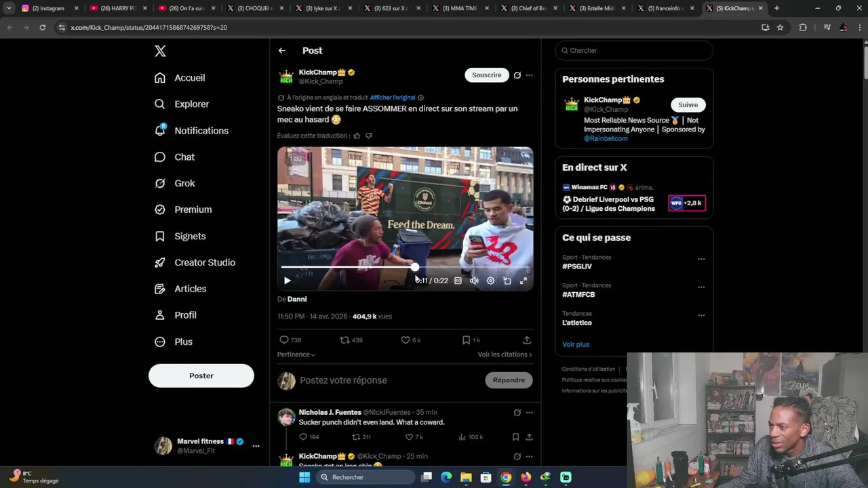Click taskbar Rechercher search box
This screenshot has height=488, width=868.
click(x=366, y=477)
